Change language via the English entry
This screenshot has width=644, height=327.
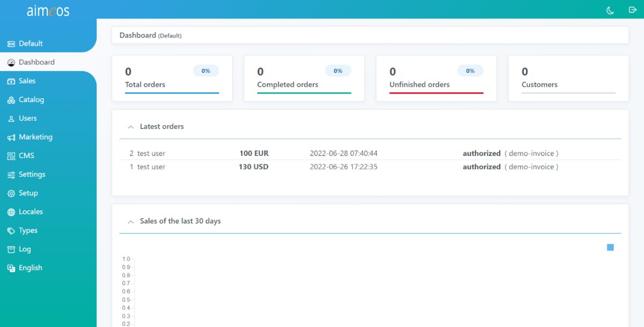pos(48,268)
